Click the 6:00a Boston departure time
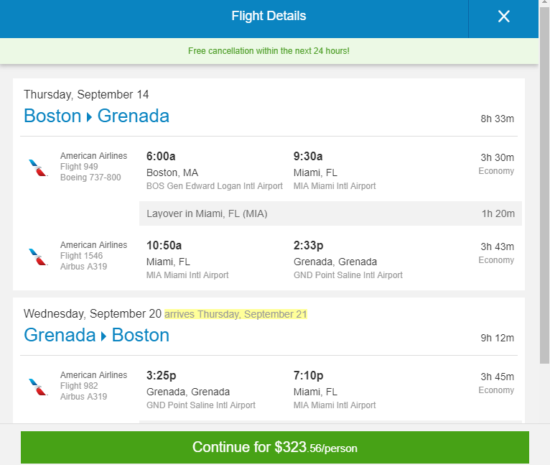 click(161, 156)
